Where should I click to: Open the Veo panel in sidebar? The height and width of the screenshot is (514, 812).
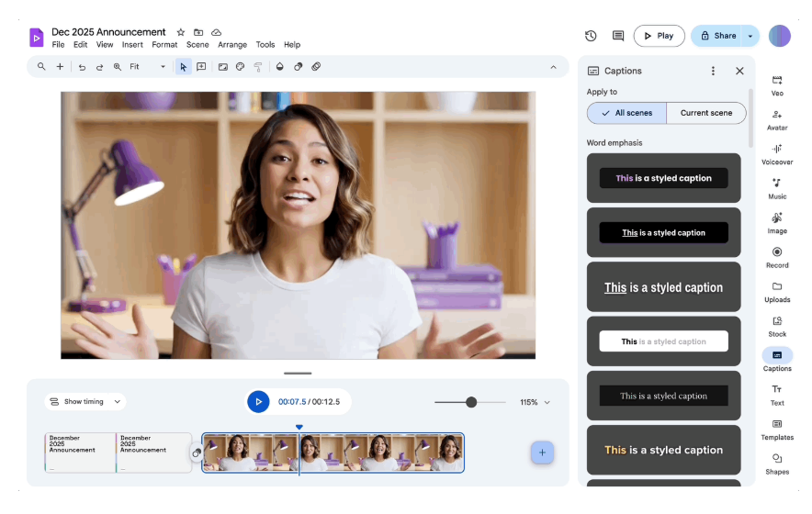[777, 85]
